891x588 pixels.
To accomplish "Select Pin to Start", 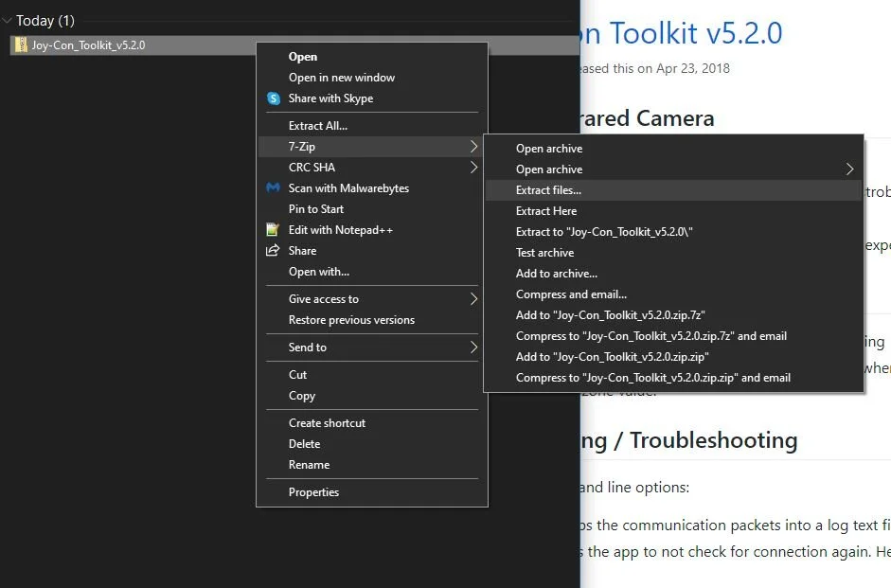I will click(x=372, y=209).
